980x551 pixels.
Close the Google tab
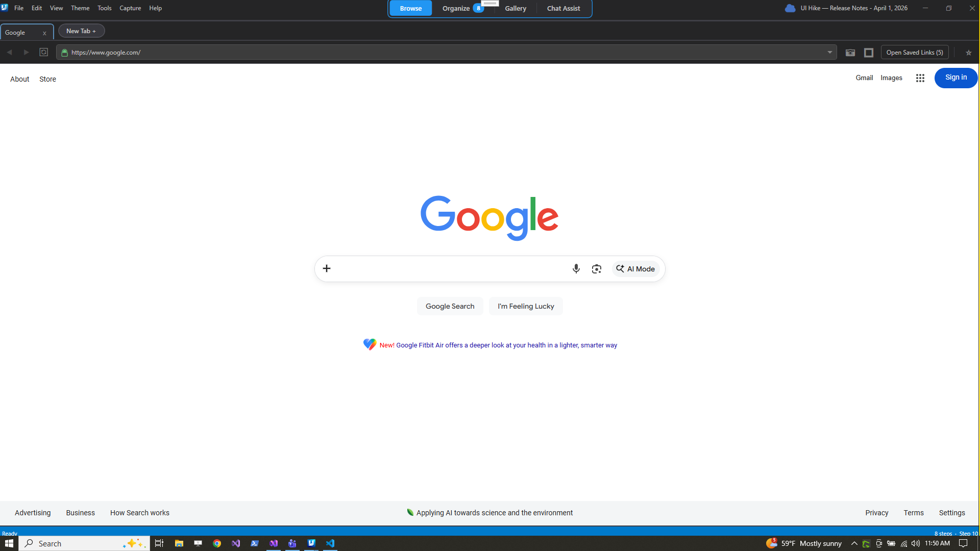44,33
